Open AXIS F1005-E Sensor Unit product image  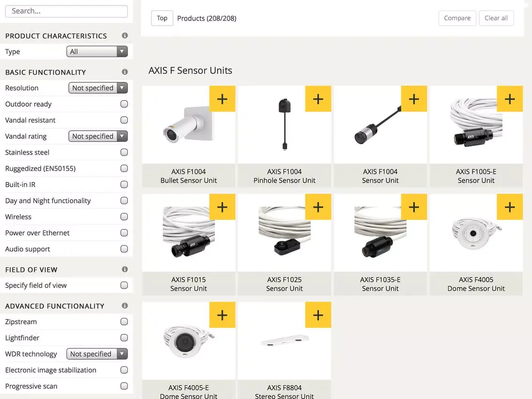pos(476,124)
